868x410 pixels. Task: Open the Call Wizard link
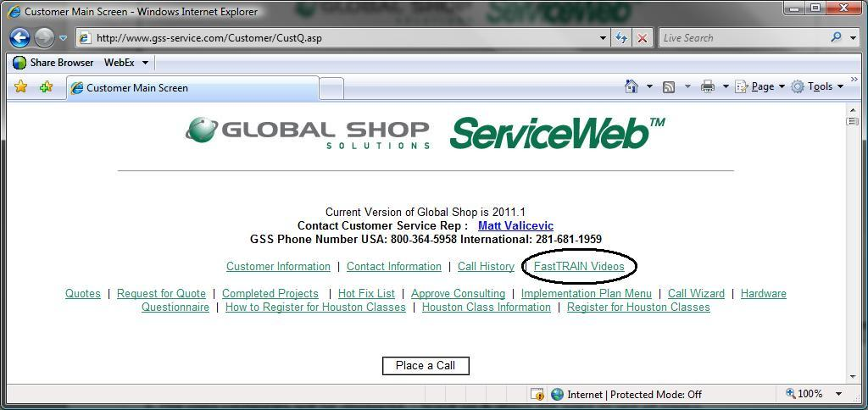click(696, 294)
